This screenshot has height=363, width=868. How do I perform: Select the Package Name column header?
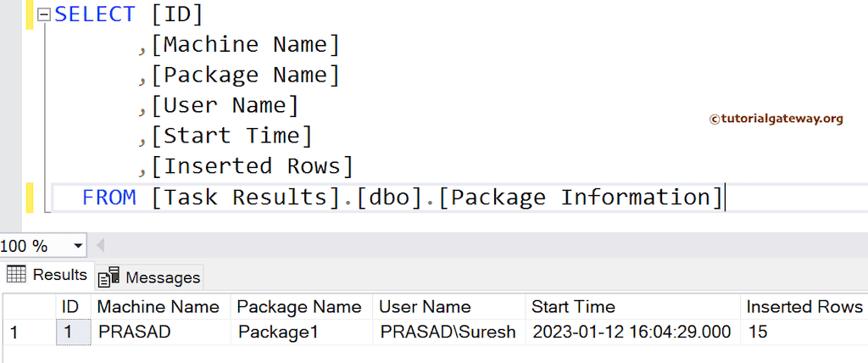pos(299,307)
